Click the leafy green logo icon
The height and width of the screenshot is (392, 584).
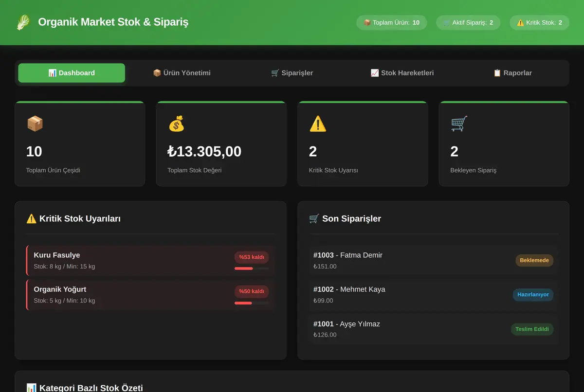tap(23, 22)
